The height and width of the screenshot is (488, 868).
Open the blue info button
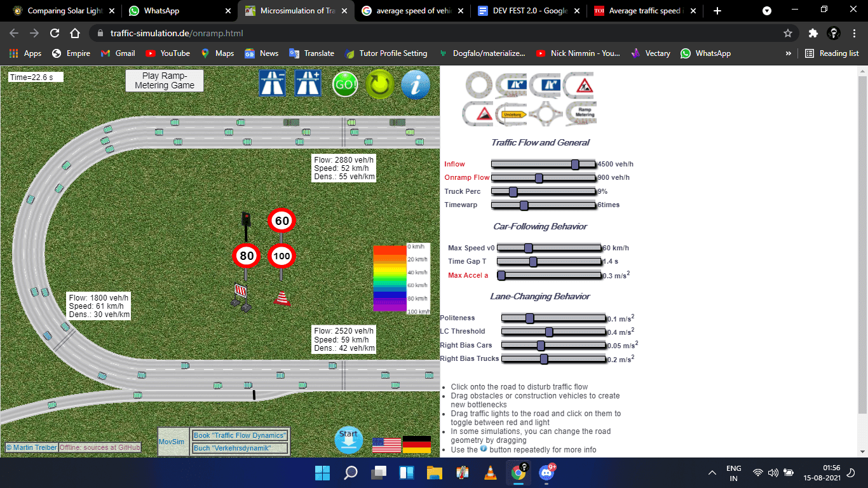pyautogui.click(x=416, y=85)
